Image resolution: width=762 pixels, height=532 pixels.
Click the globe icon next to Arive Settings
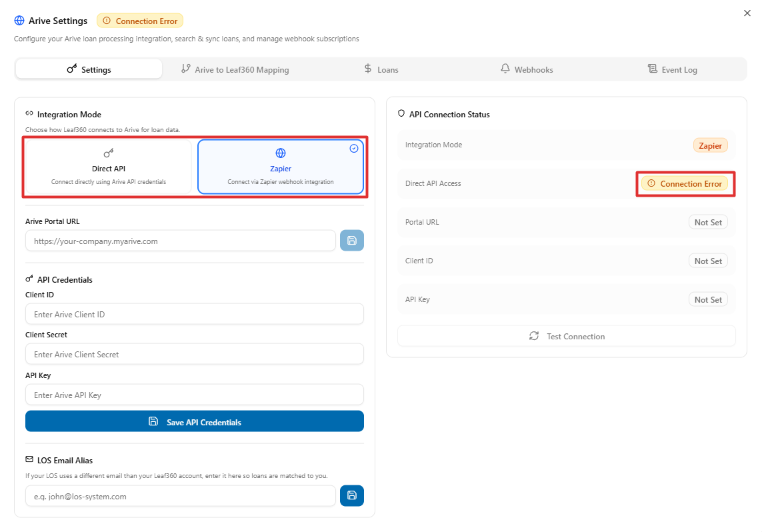click(x=19, y=21)
